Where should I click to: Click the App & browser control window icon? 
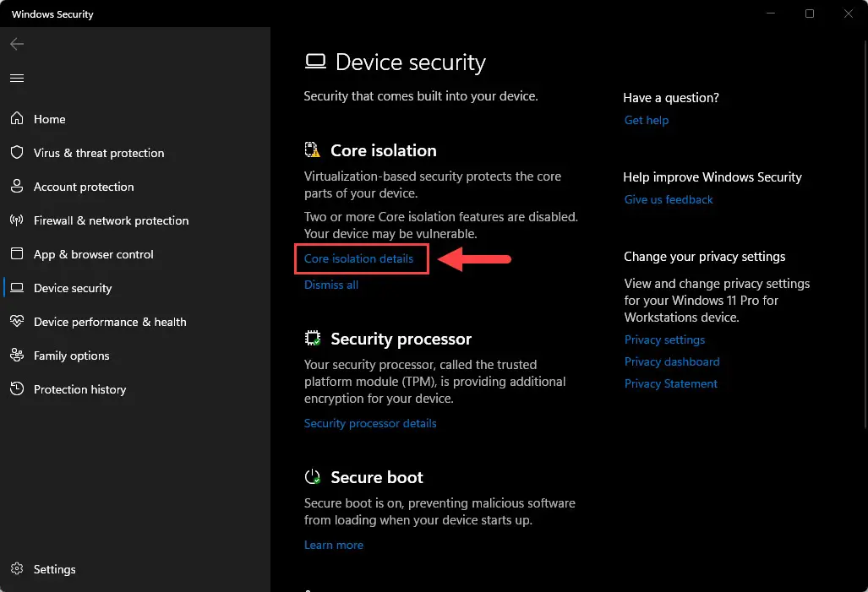(x=17, y=254)
